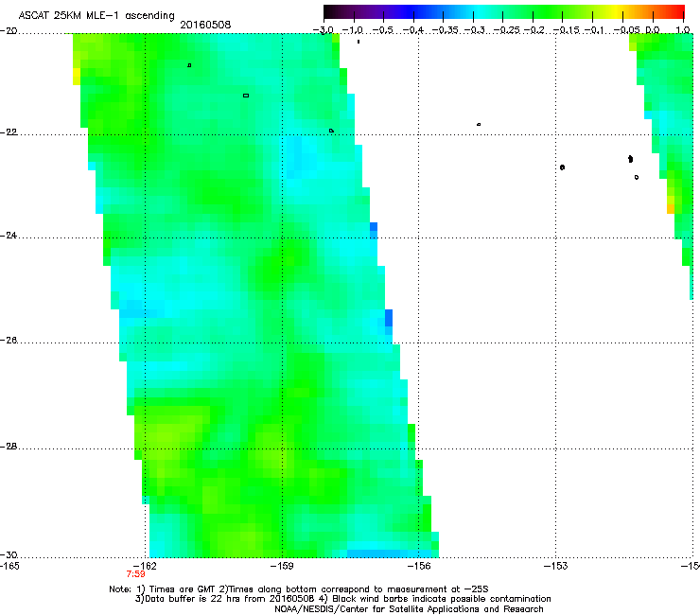Click the note line starting "Note: 1) Times are GMT"
700x615 pixels.
pyautogui.click(x=299, y=589)
